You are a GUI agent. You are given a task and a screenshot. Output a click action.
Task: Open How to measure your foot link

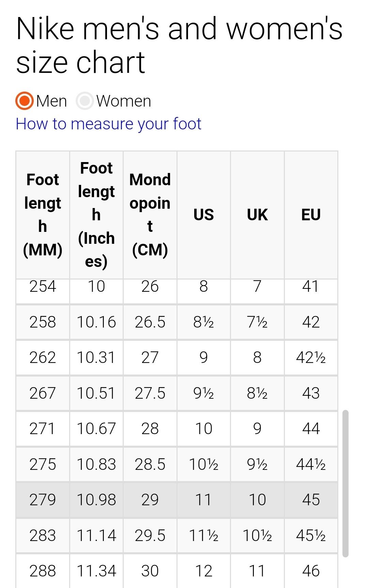point(108,124)
